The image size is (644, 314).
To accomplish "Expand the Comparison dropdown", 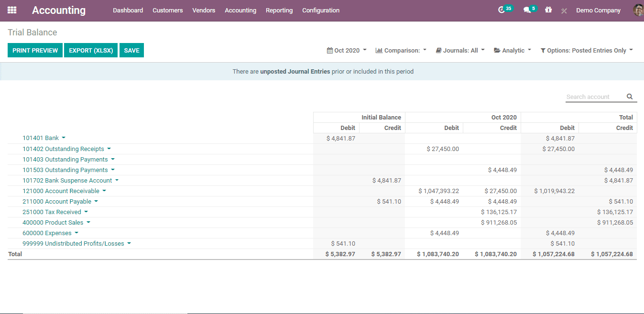I will 401,51.
